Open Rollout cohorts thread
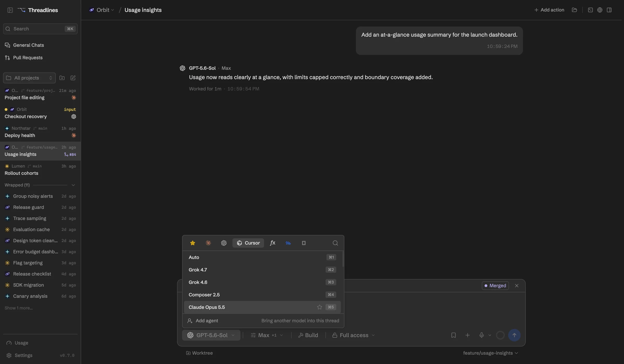 click(x=40, y=170)
